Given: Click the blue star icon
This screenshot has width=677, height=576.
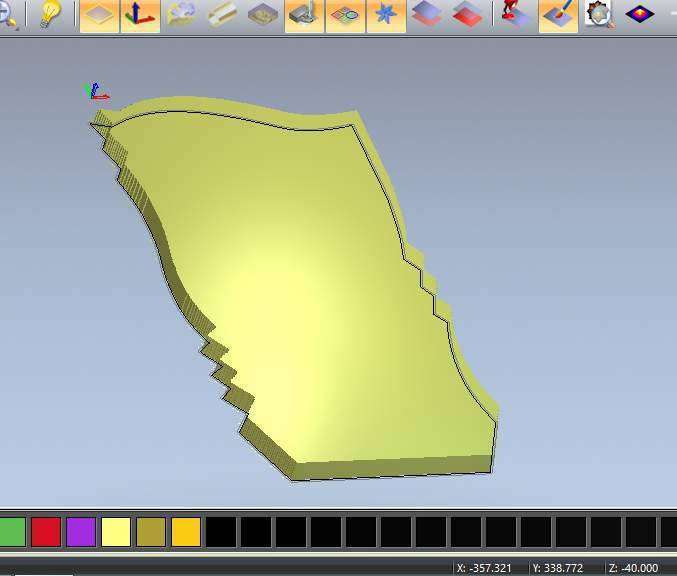Looking at the screenshot, I should tap(386, 15).
